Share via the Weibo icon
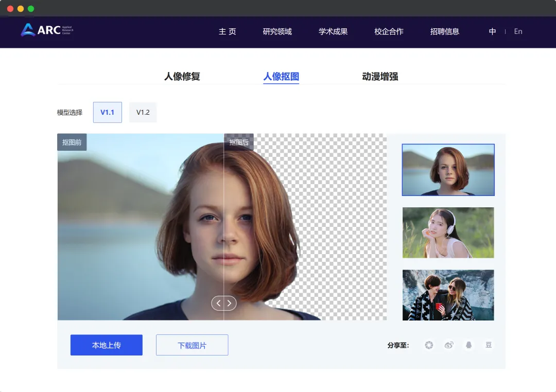 [x=448, y=345]
